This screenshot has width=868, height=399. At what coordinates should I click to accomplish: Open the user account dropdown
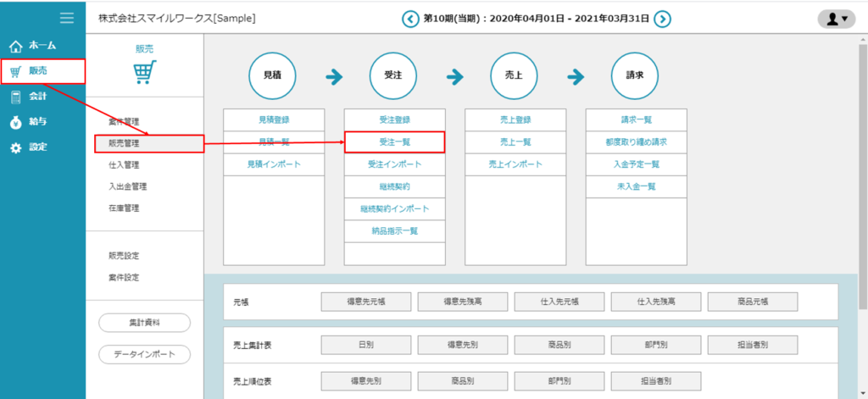coord(836,19)
